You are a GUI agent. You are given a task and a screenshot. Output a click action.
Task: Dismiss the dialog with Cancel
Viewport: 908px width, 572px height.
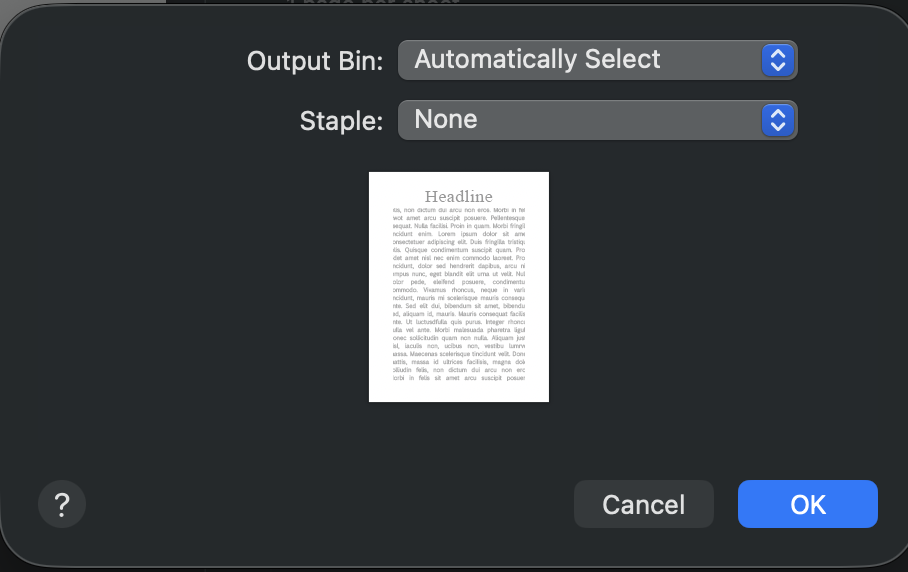point(644,504)
